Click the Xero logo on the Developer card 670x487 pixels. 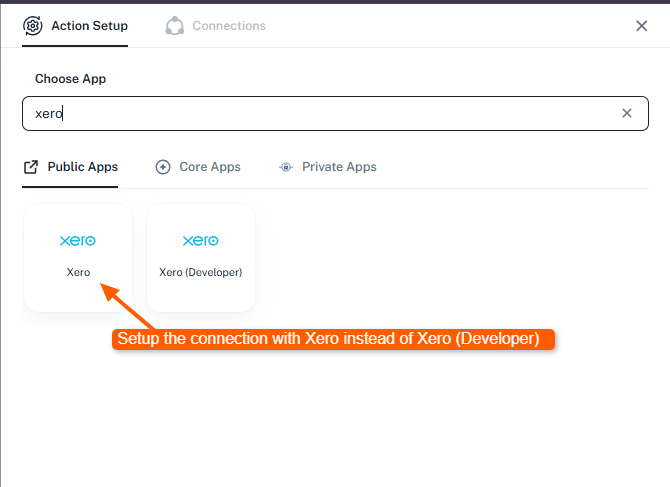pyautogui.click(x=201, y=241)
